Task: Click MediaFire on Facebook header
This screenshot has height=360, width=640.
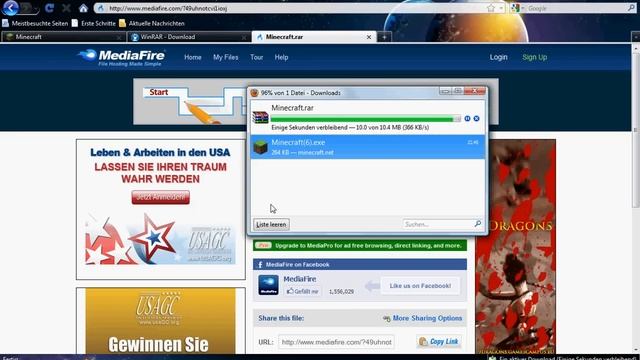Action: coord(360,264)
